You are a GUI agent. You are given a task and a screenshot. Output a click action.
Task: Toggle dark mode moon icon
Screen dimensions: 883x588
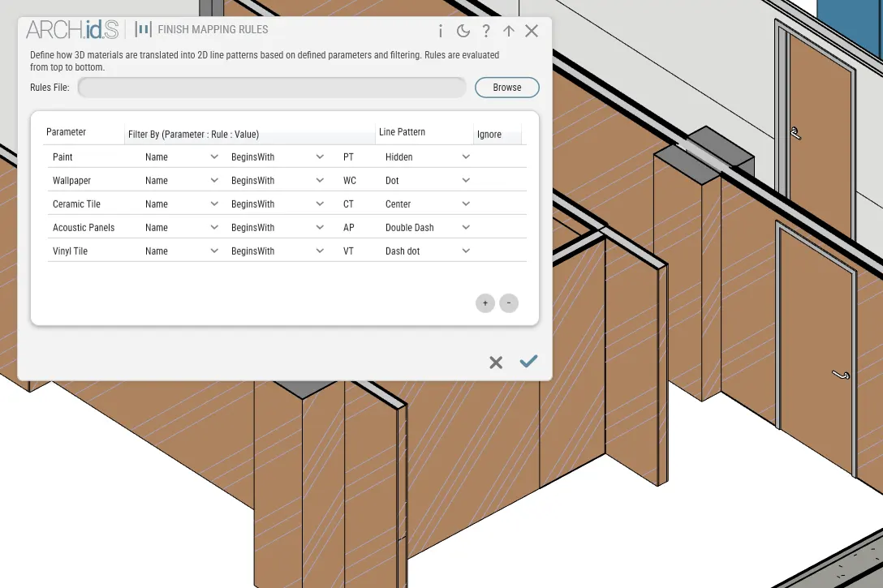click(463, 31)
